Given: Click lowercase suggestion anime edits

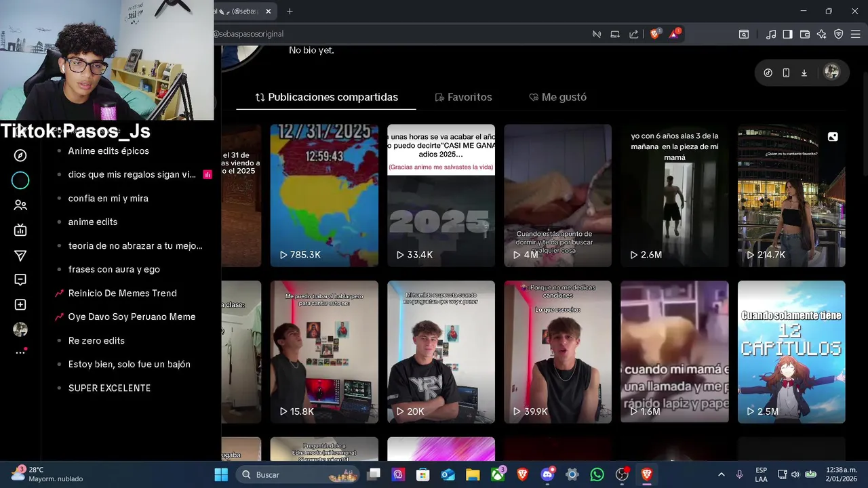Looking at the screenshot, I should (93, 222).
